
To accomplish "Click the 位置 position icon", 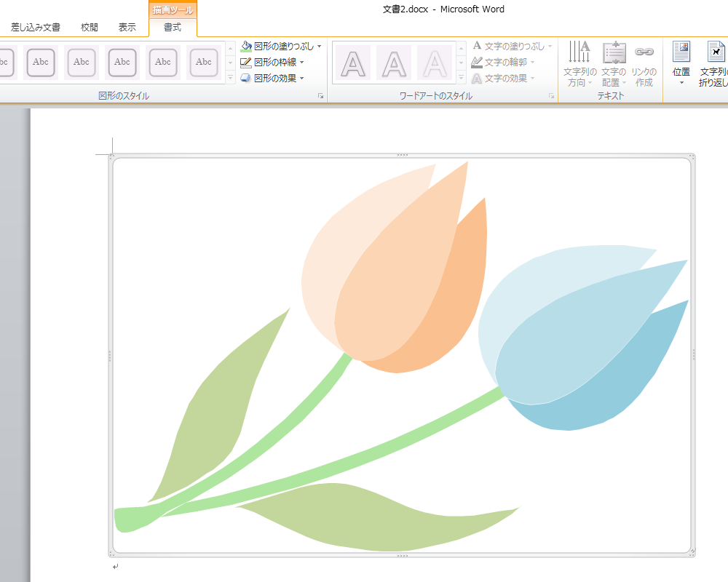I will [x=681, y=52].
